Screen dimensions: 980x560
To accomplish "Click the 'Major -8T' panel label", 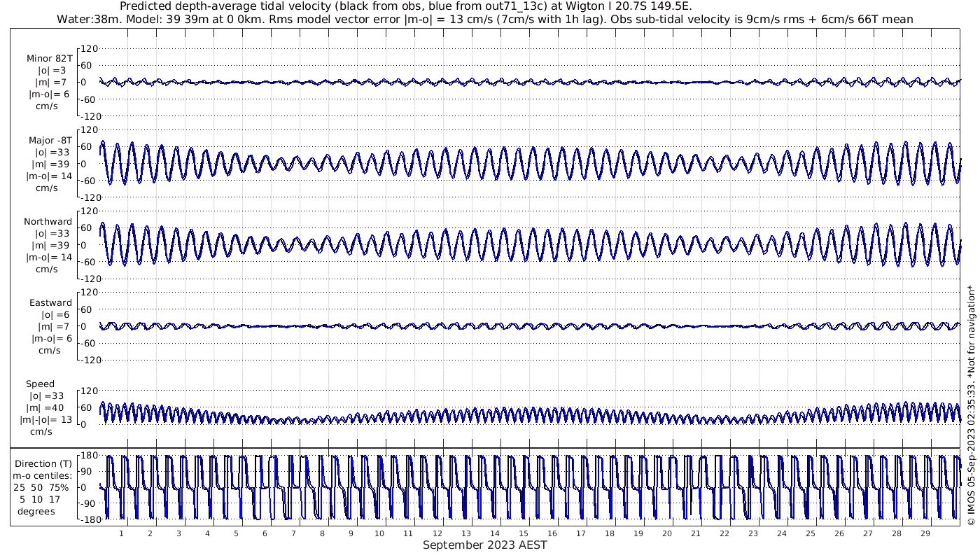I will (x=50, y=140).
